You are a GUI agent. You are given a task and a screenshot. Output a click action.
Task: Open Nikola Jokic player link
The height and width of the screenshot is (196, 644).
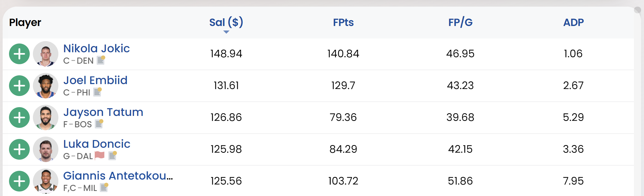pyautogui.click(x=96, y=49)
